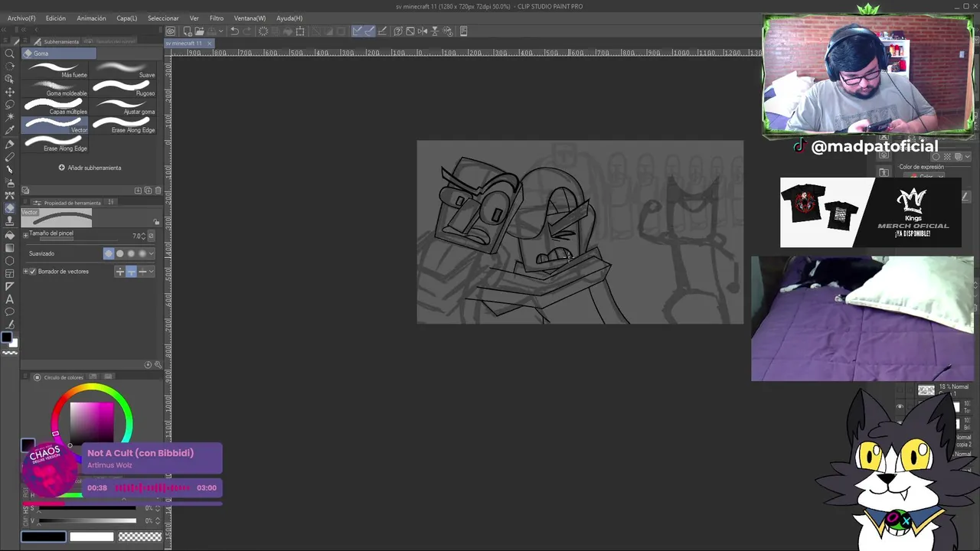Screen dimensions: 980x551
Task: Open file with the folder icon
Action: (x=199, y=31)
